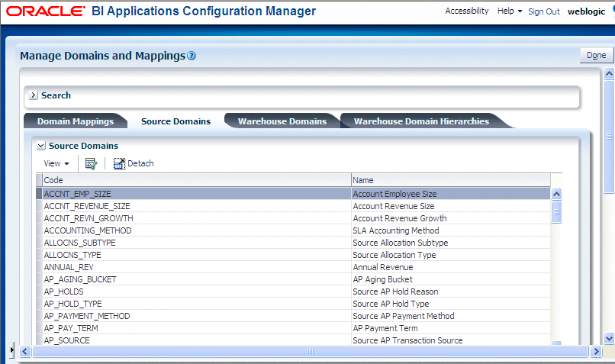
Task: Click the horizontal scrollbar's right arrow
Action: coord(596,351)
